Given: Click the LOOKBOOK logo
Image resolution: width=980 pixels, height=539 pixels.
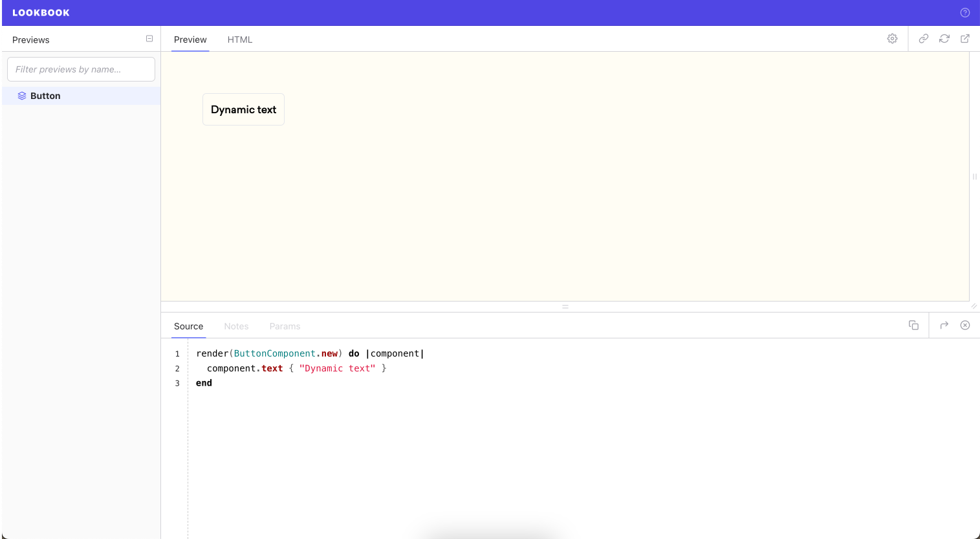Looking at the screenshot, I should [x=41, y=13].
